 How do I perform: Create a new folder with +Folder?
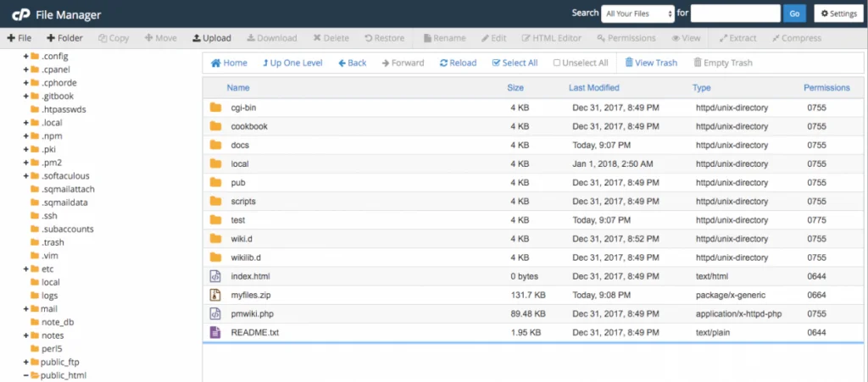[x=64, y=38]
